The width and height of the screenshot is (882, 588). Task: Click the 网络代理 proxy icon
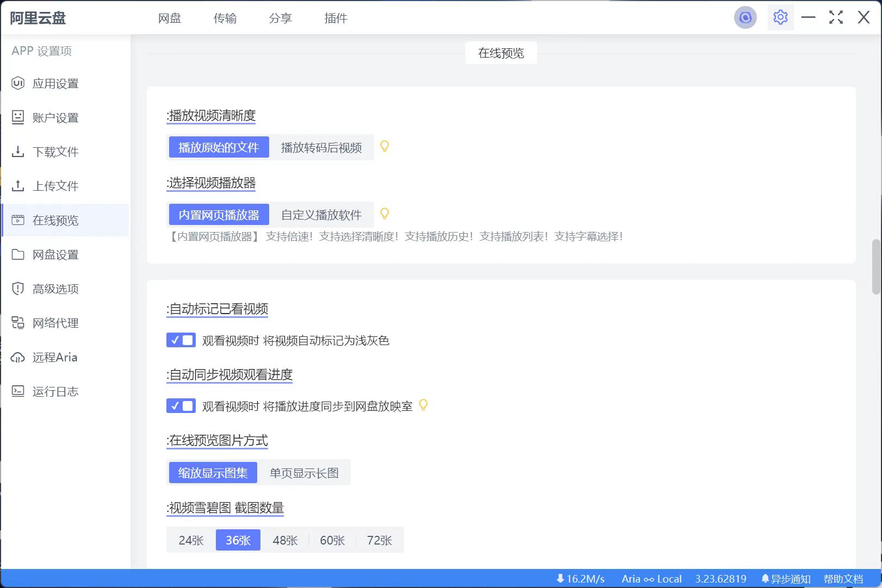click(x=18, y=323)
